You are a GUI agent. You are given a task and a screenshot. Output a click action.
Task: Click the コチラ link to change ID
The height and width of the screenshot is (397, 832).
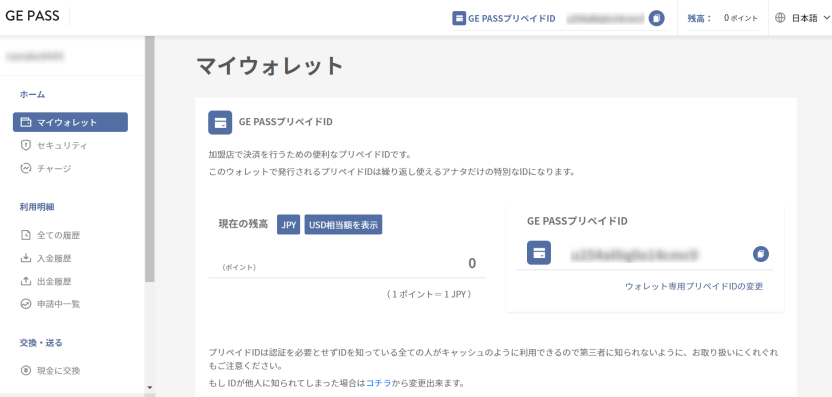click(378, 382)
